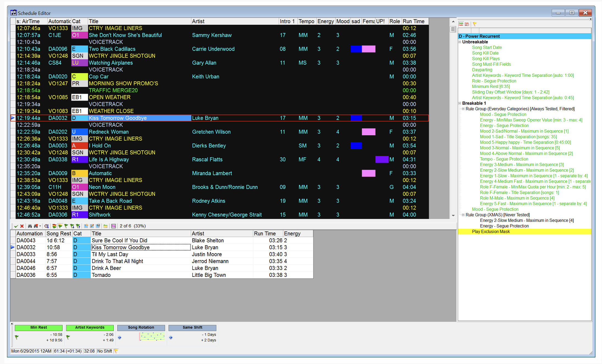Toggle the FAIL ONLY filter button
This screenshot has height=364, width=602.
point(467,24)
